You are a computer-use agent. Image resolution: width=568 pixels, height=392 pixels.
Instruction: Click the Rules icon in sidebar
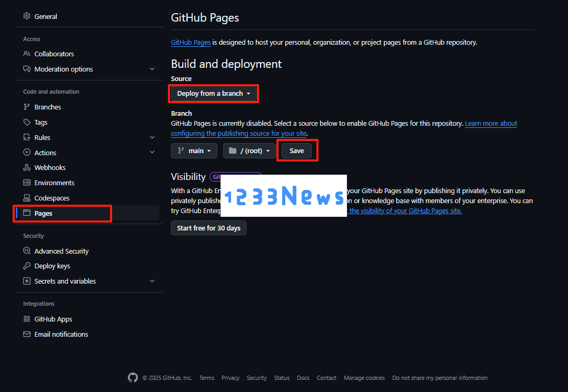point(27,137)
